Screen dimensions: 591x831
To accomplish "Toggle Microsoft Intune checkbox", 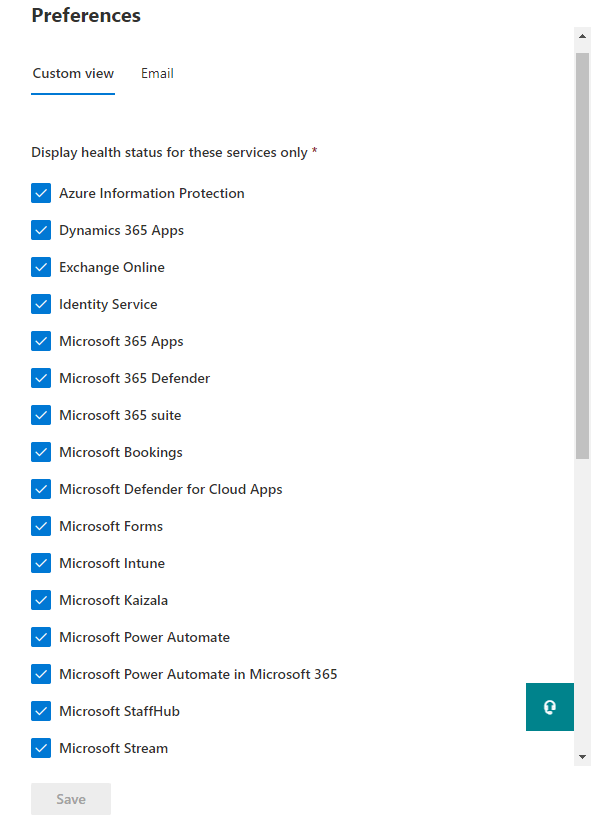I will (41, 563).
